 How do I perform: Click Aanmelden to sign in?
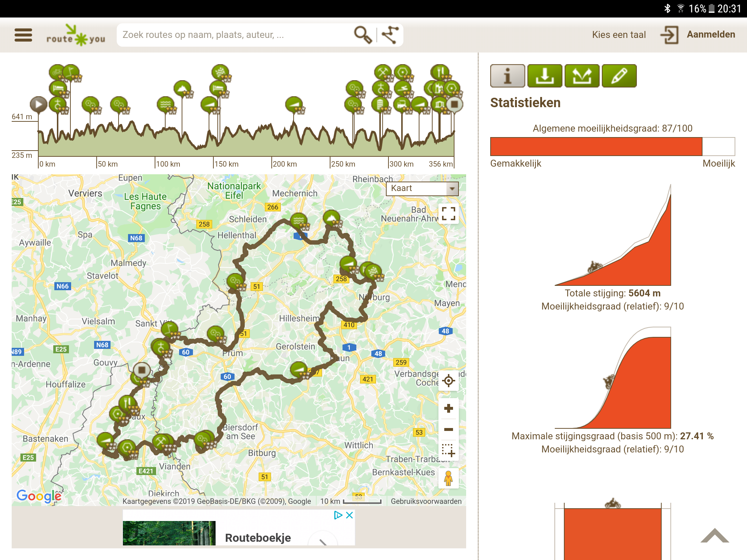point(711,35)
